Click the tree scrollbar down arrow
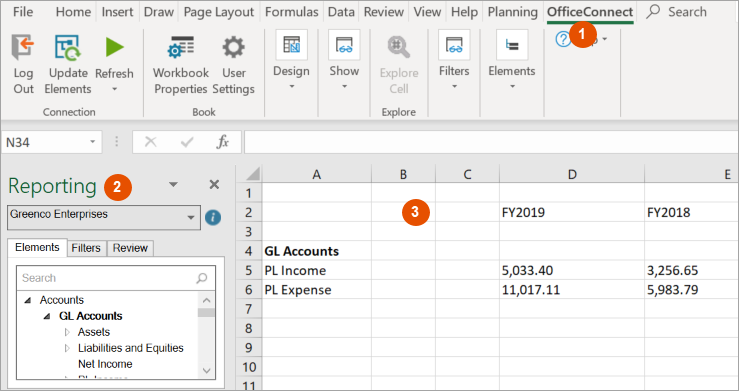The width and height of the screenshot is (739, 391). click(x=206, y=371)
